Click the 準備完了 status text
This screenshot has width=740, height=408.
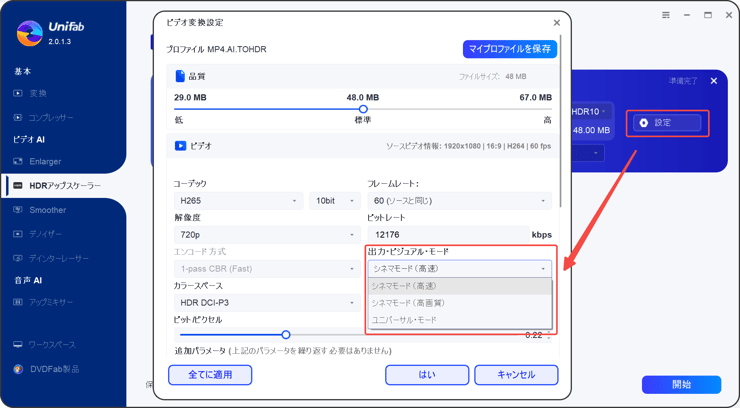pos(683,81)
